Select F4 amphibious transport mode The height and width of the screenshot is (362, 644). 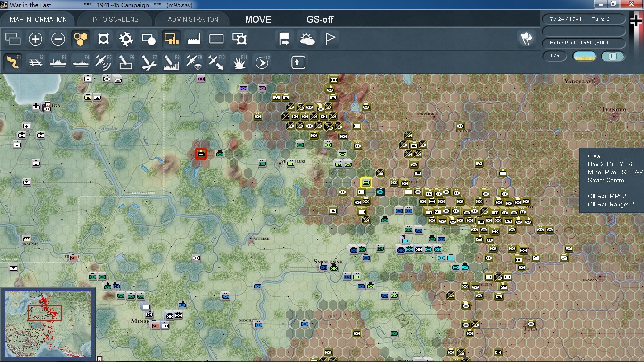click(81, 62)
